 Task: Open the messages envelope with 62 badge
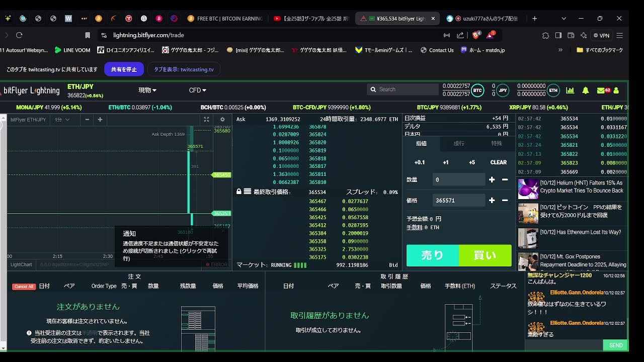pyautogui.click(x=603, y=90)
